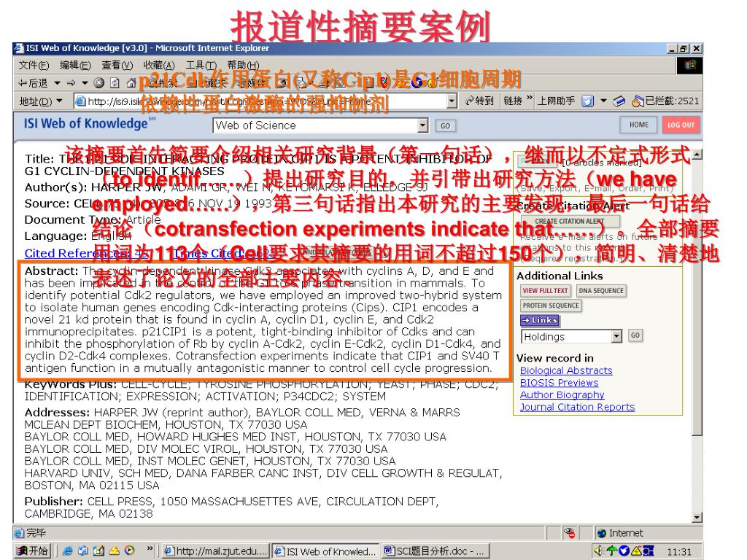Click the 11:31 system clock
Viewport: 747px width, 560px height.
pyautogui.click(x=679, y=551)
